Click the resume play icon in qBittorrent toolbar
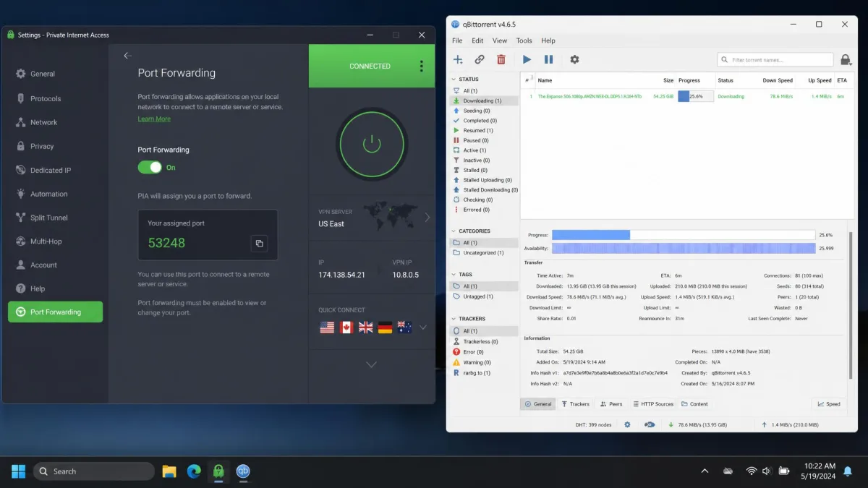This screenshot has height=488, width=868. [x=527, y=59]
